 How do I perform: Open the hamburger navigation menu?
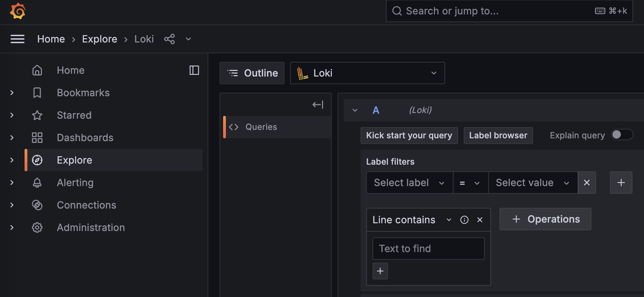tap(18, 39)
